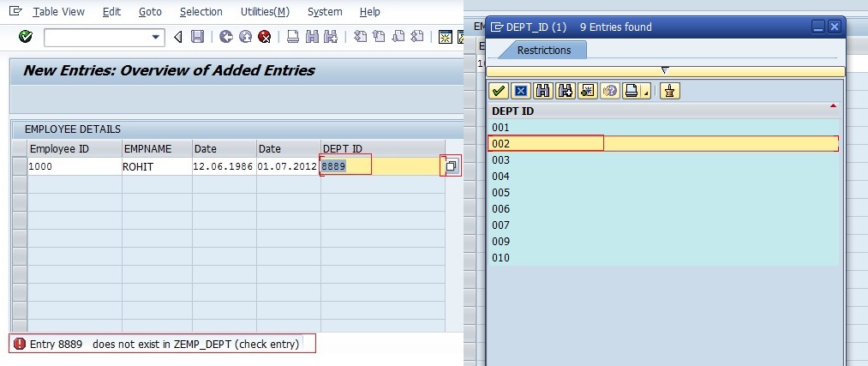The height and width of the screenshot is (366, 868).
Task: Click Find Next binoculars-plus in main toolbar
Action: point(331,37)
